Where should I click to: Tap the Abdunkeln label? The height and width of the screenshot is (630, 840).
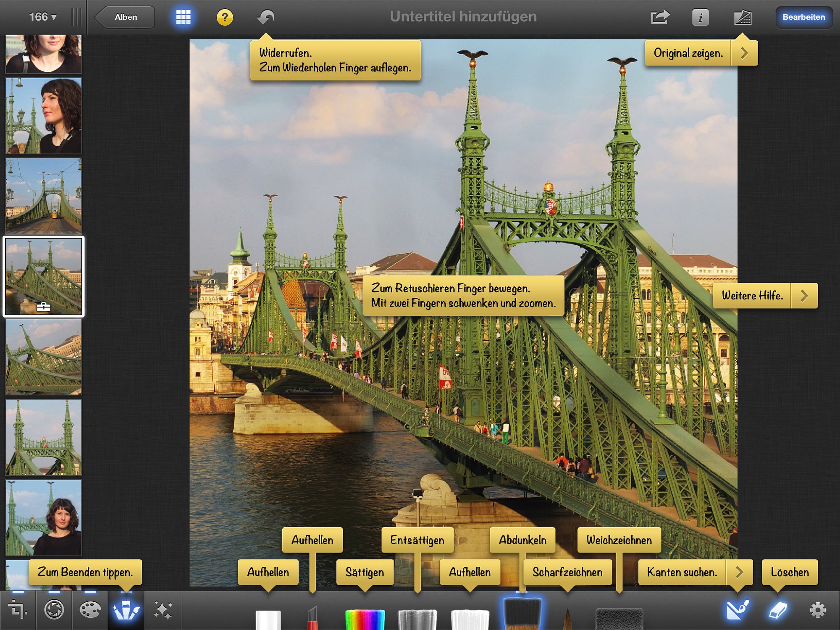coord(522,540)
